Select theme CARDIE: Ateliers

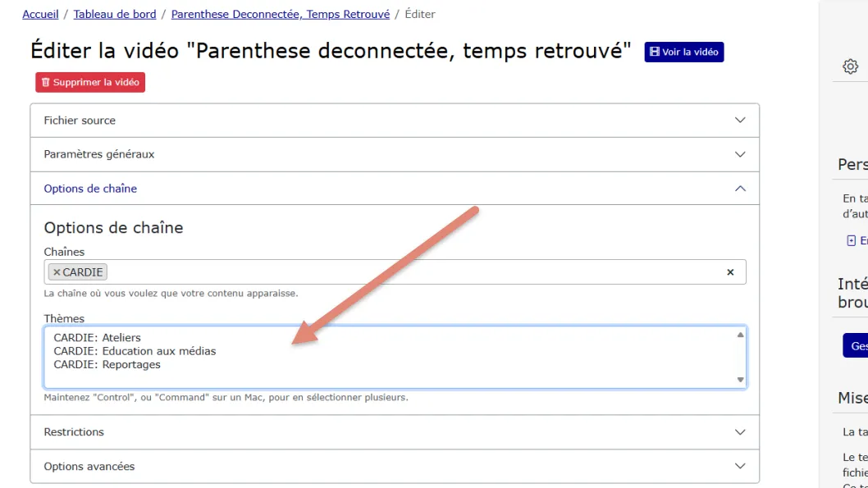(97, 338)
